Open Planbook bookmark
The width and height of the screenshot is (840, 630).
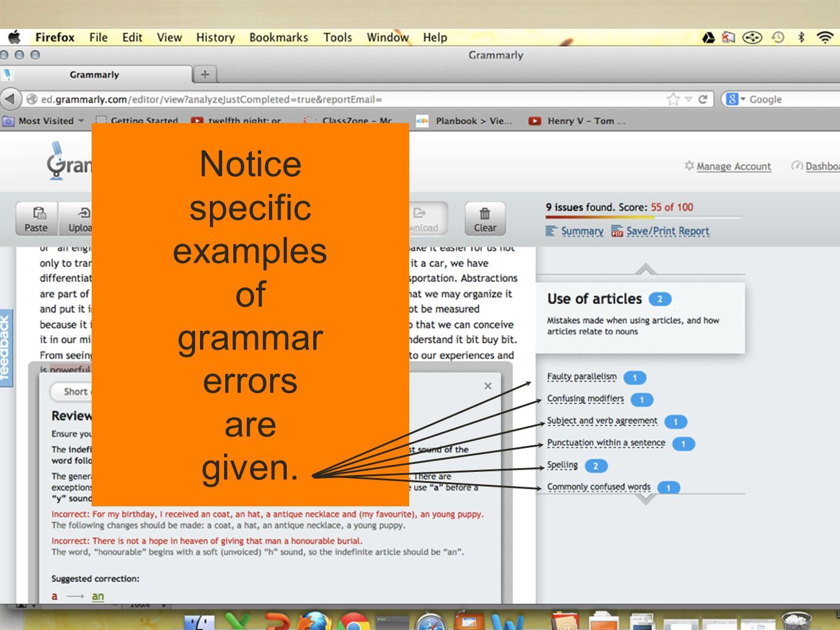tap(465, 121)
